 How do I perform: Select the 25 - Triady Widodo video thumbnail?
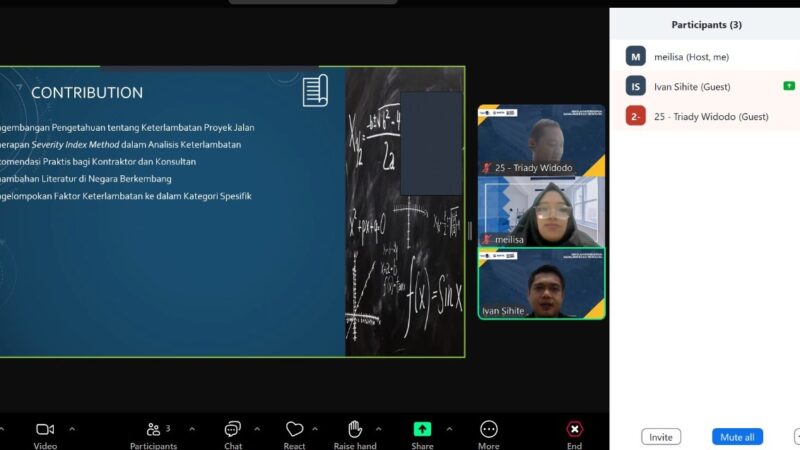pyautogui.click(x=541, y=140)
